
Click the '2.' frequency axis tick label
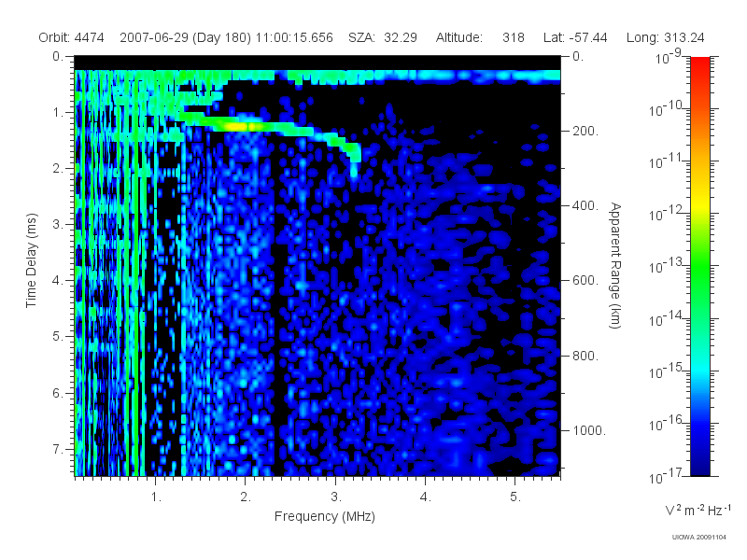tap(246, 497)
